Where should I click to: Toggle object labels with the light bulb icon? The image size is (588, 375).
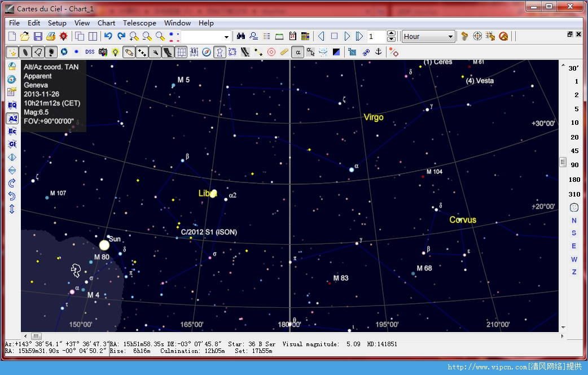(115, 51)
